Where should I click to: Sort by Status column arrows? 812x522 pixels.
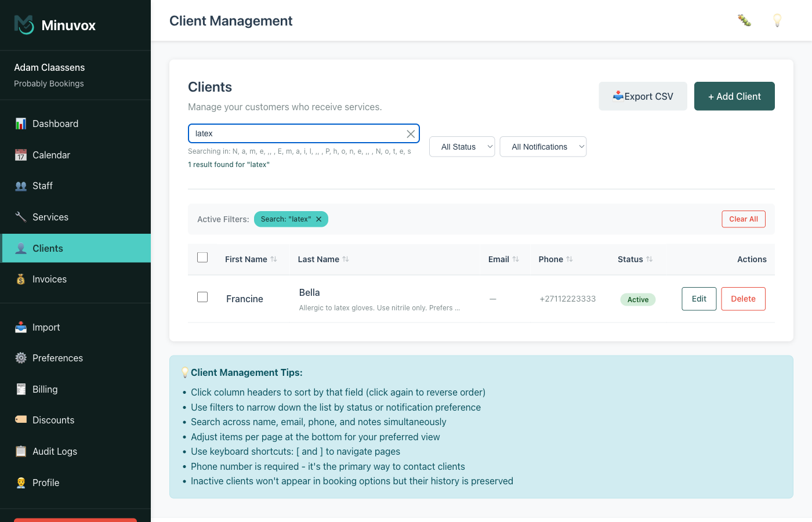650,259
